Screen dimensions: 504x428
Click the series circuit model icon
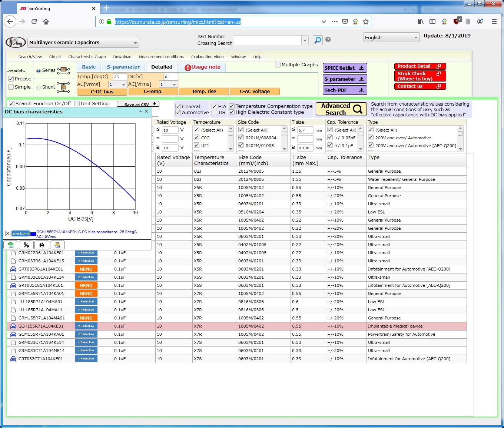pyautogui.click(x=64, y=70)
